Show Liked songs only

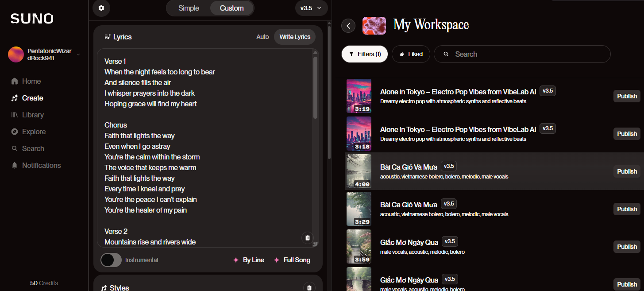click(x=411, y=54)
